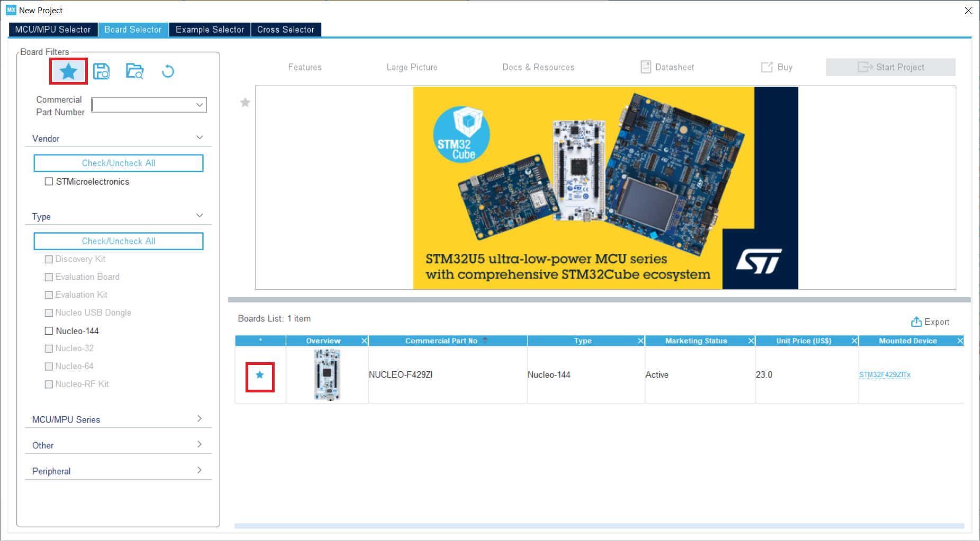Image resolution: width=980 pixels, height=541 pixels.
Task: Remove the Unit Price column with its X
Action: click(854, 341)
